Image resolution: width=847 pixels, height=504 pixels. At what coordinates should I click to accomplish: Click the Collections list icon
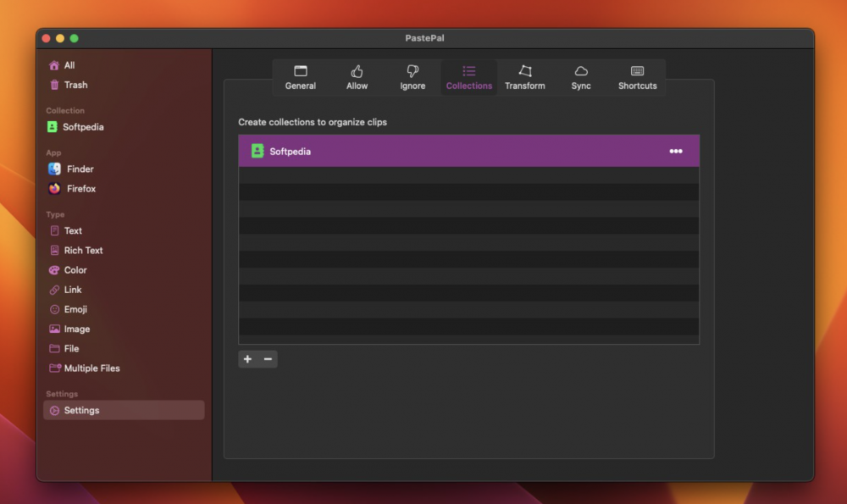pos(469,71)
